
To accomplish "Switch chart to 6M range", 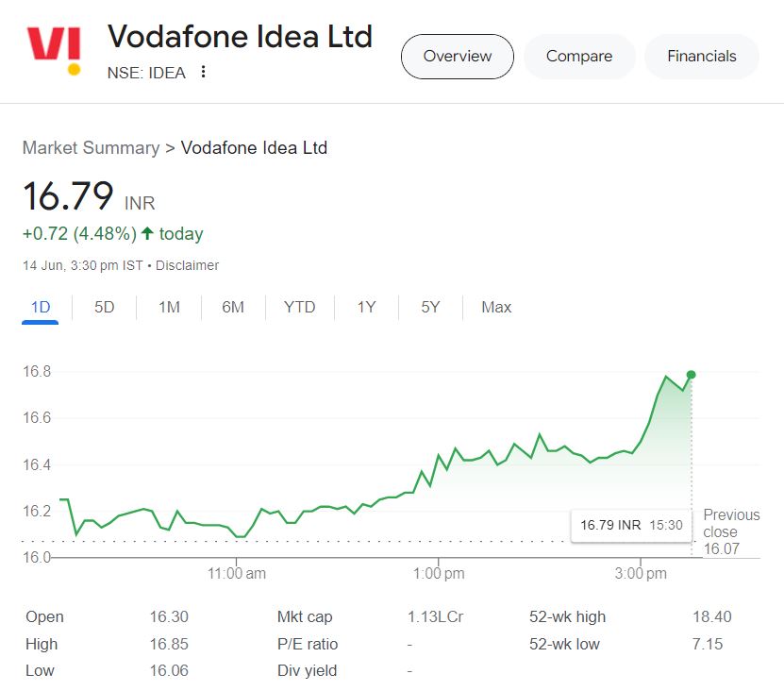I will pos(233,307).
